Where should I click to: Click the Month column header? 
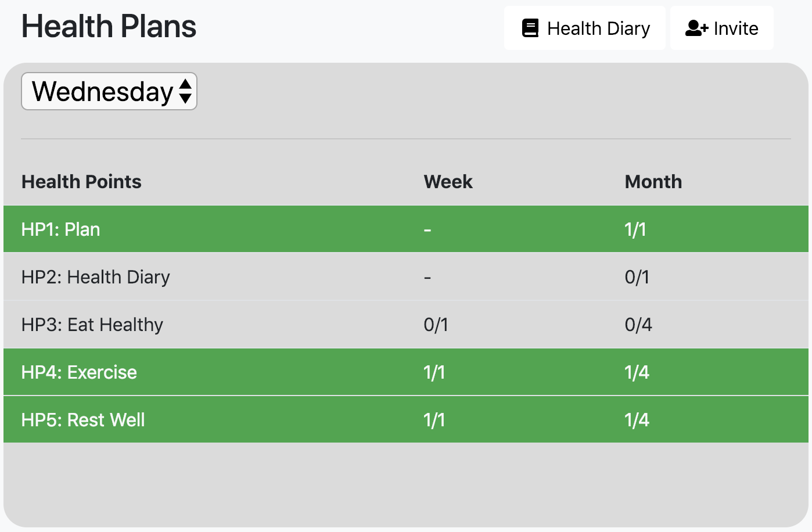tap(653, 182)
